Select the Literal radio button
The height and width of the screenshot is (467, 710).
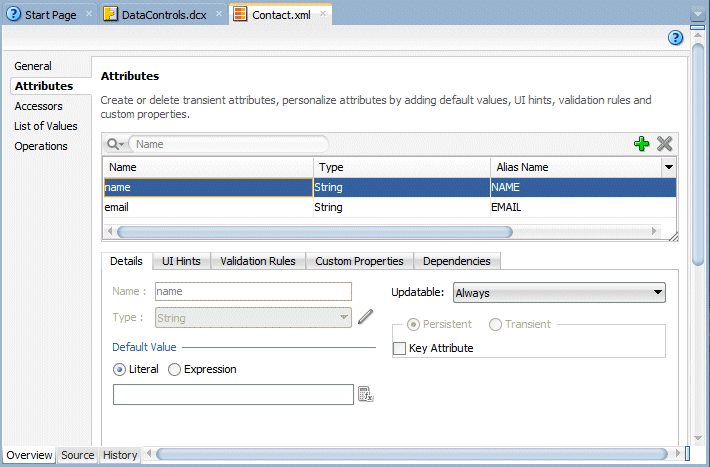[x=120, y=370]
